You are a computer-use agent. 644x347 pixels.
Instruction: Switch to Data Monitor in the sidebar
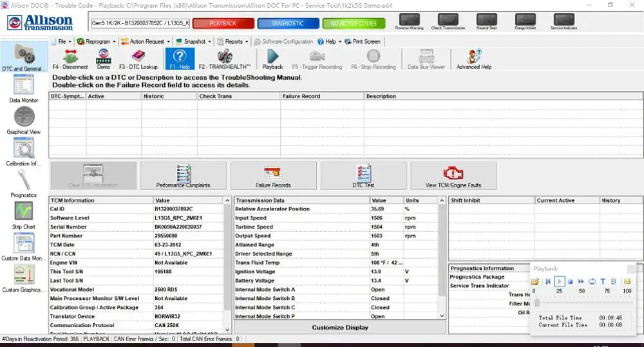pyautogui.click(x=24, y=89)
